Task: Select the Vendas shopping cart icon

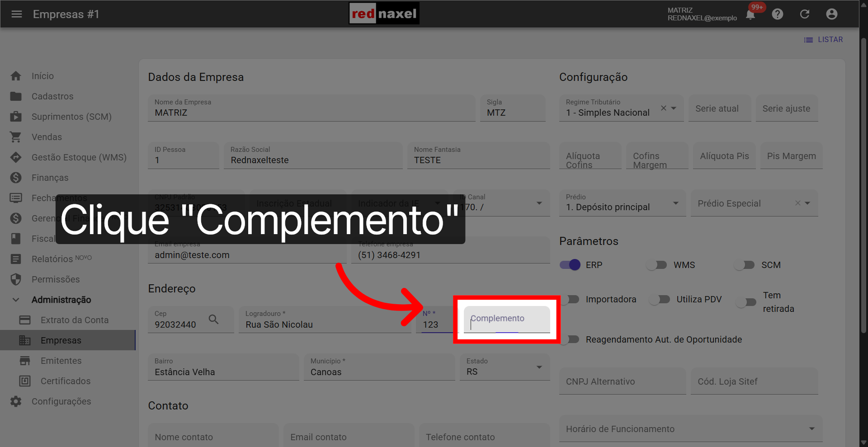Action: (x=16, y=136)
